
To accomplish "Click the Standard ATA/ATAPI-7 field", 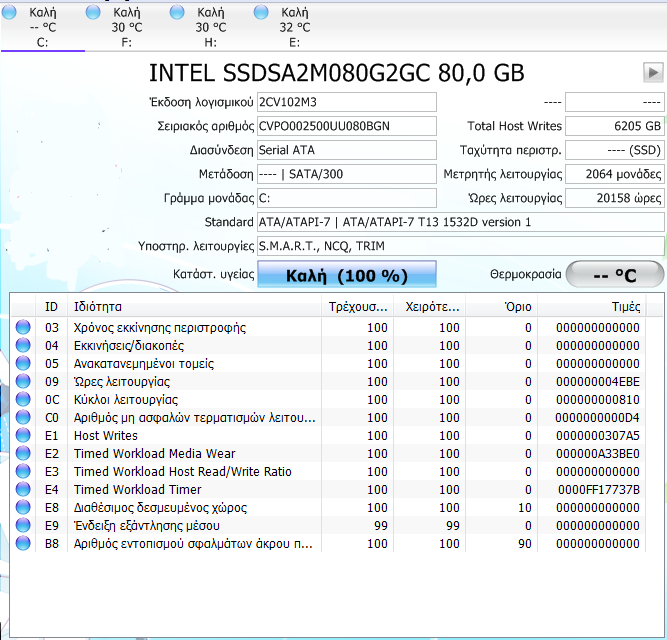I will click(461, 222).
